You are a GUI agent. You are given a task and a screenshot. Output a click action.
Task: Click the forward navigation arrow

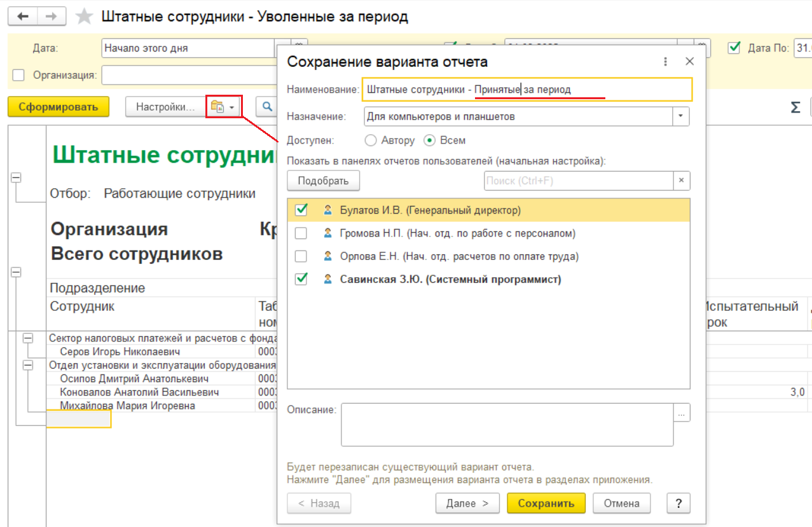point(54,17)
